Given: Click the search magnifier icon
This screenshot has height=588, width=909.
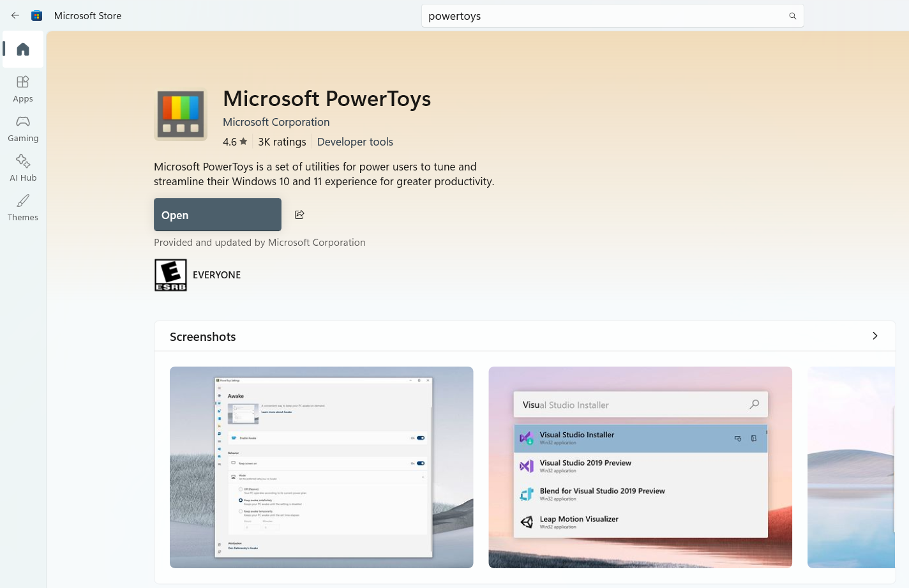Looking at the screenshot, I should 792,15.
